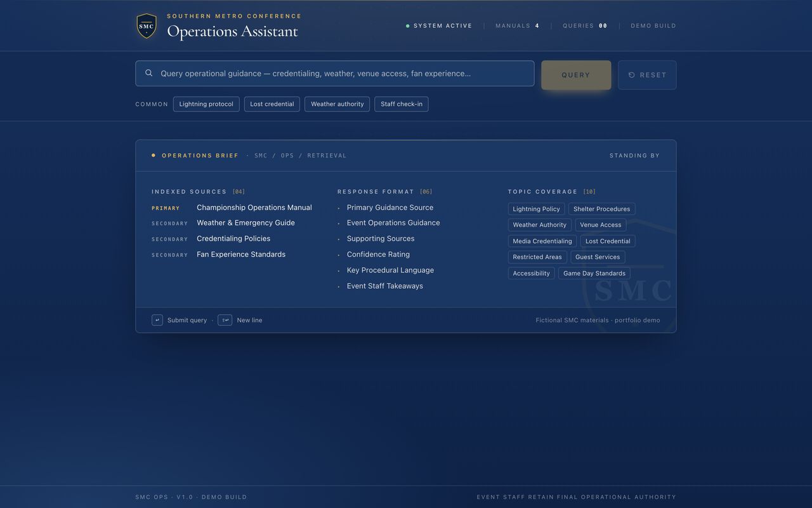This screenshot has width=812, height=508.
Task: Click the Key Procedural Language list item
Action: (x=390, y=271)
